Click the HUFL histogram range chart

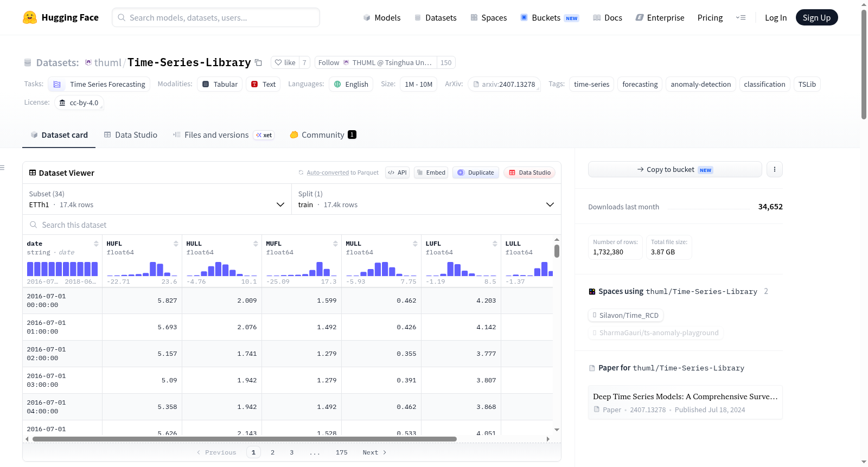tap(142, 269)
